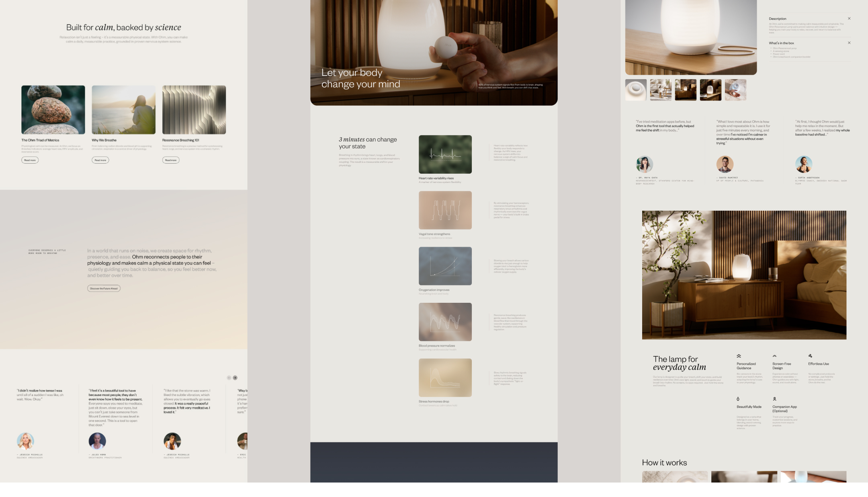Click the Stress hormones drop chart card
The height and width of the screenshot is (497, 868).
pos(445,378)
